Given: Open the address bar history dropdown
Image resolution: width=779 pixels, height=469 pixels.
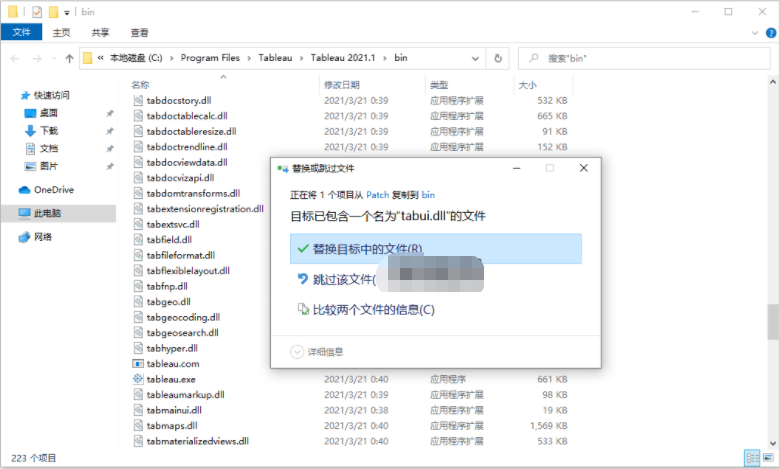Looking at the screenshot, I should point(475,59).
